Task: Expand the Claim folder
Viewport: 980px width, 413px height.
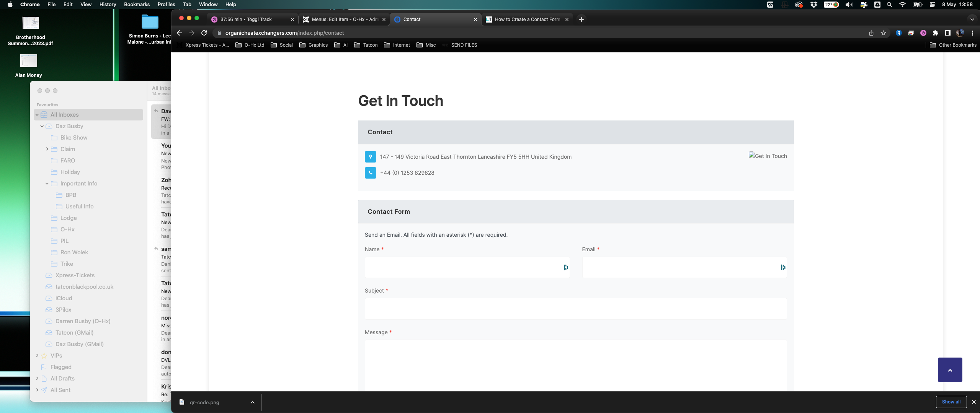Action: click(x=47, y=149)
